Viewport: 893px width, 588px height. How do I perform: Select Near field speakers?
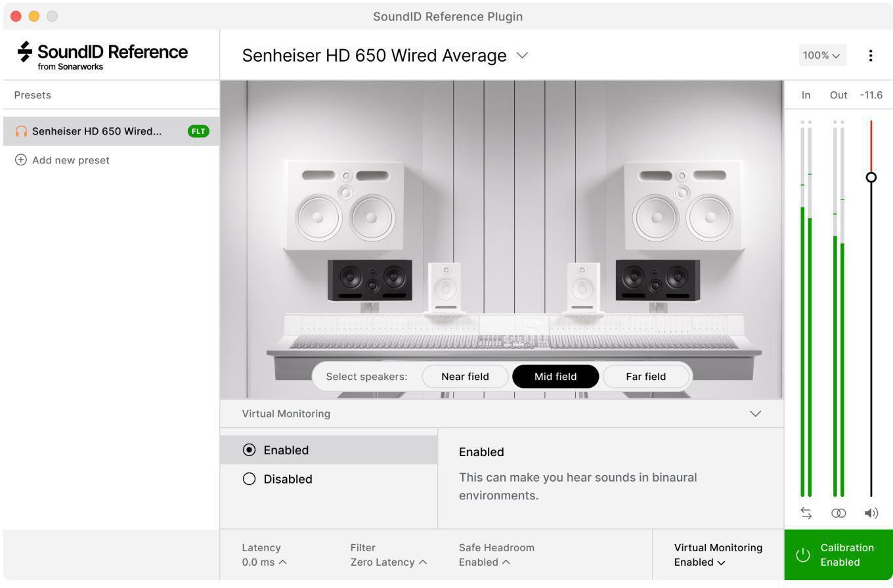465,376
